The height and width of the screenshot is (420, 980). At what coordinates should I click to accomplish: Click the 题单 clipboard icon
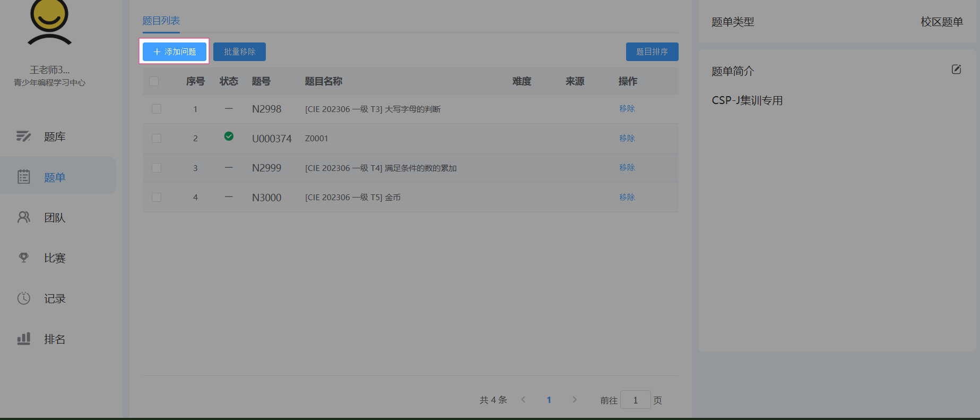[24, 177]
